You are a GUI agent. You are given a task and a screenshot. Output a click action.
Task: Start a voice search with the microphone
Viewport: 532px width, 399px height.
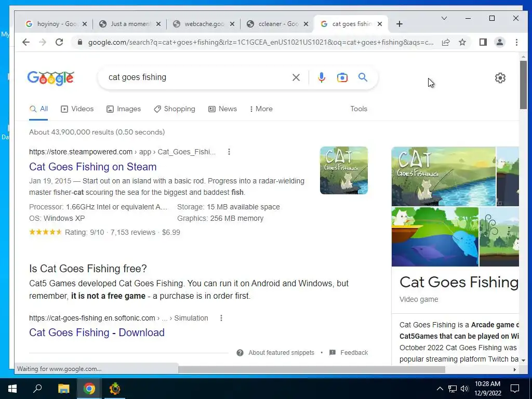(x=321, y=77)
